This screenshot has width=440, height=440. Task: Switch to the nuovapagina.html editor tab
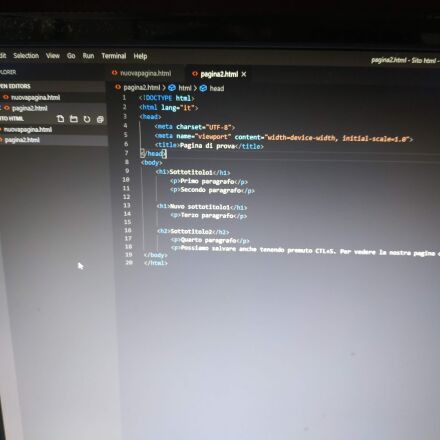[x=146, y=73]
